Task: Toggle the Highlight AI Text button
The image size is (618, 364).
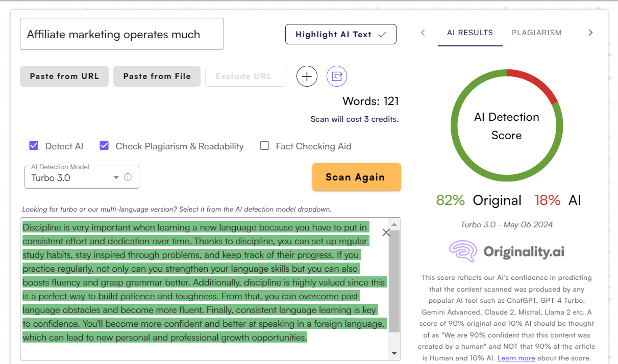Action: [340, 34]
